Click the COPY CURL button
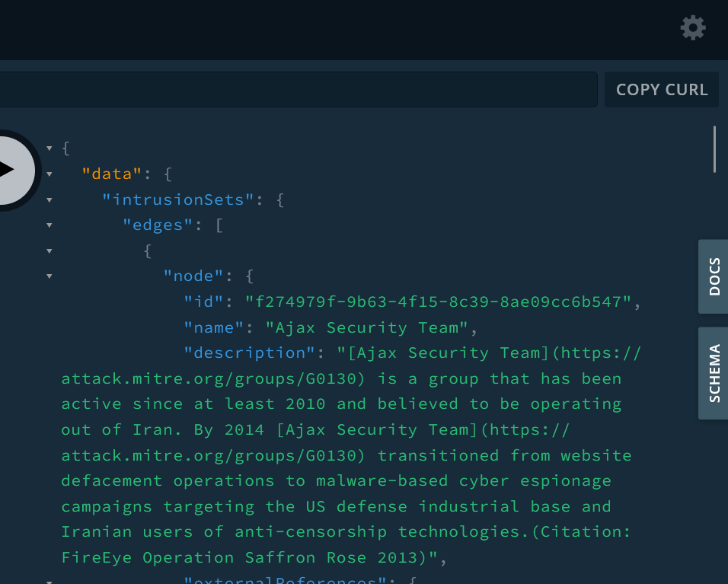Screen dimensions: 728x584 (662, 90)
